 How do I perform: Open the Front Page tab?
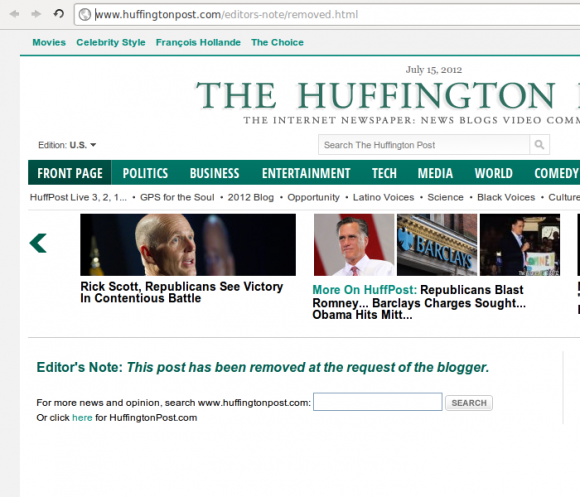(x=70, y=173)
